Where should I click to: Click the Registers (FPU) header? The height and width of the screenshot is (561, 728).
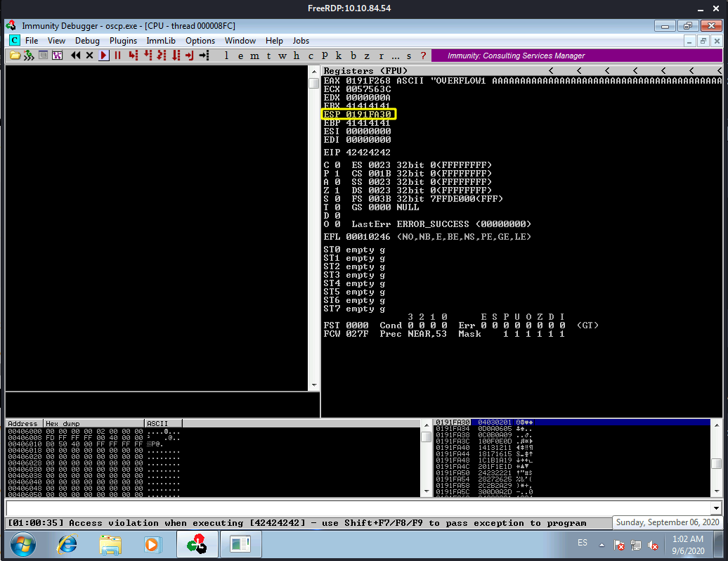365,70
